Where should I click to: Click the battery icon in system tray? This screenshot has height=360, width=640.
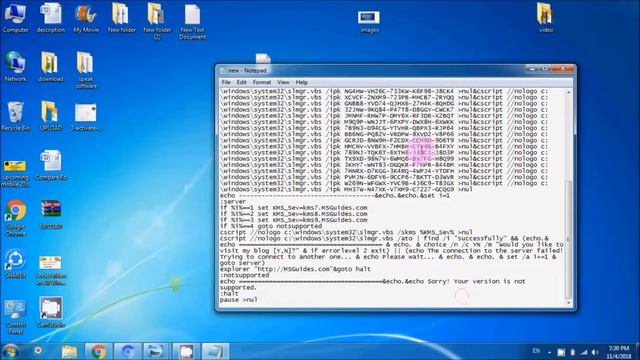(572, 352)
